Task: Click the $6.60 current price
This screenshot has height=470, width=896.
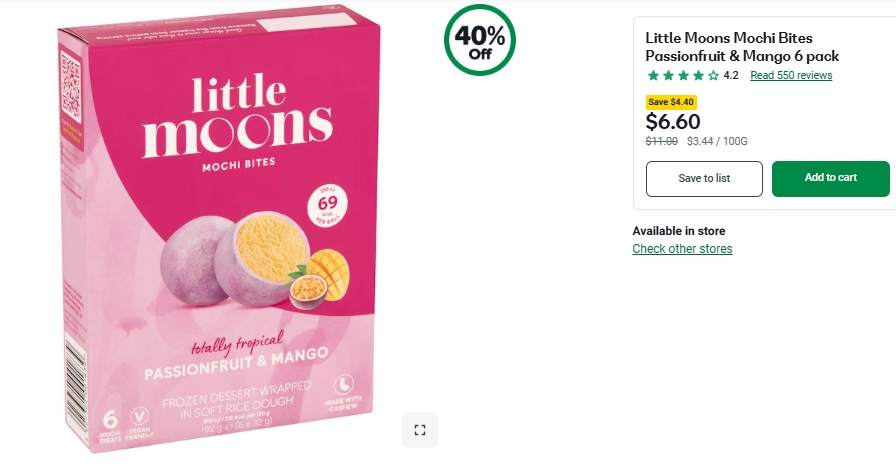Action: (x=673, y=122)
